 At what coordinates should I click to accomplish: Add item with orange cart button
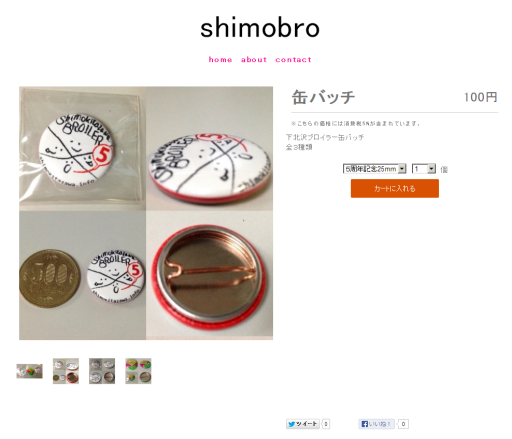point(395,188)
